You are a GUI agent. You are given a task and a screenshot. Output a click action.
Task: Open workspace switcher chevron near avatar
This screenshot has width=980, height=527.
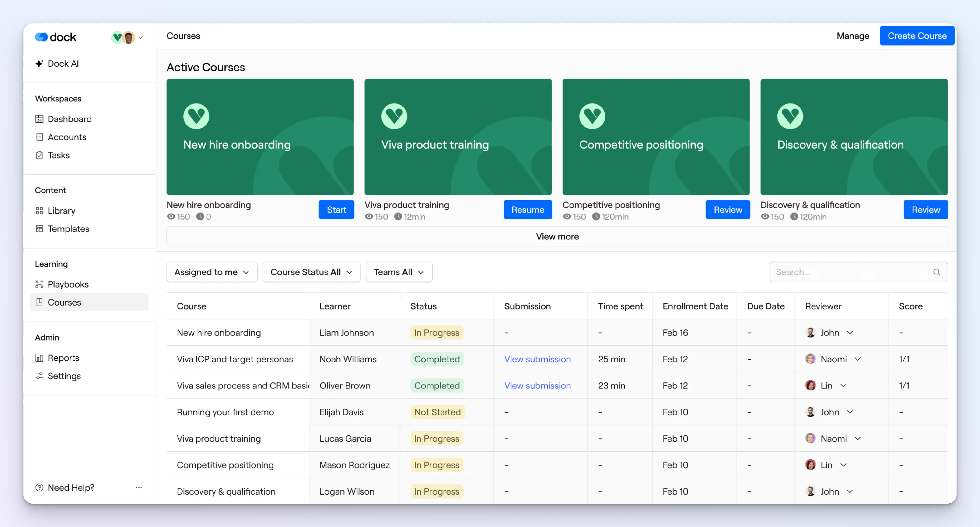click(x=141, y=37)
